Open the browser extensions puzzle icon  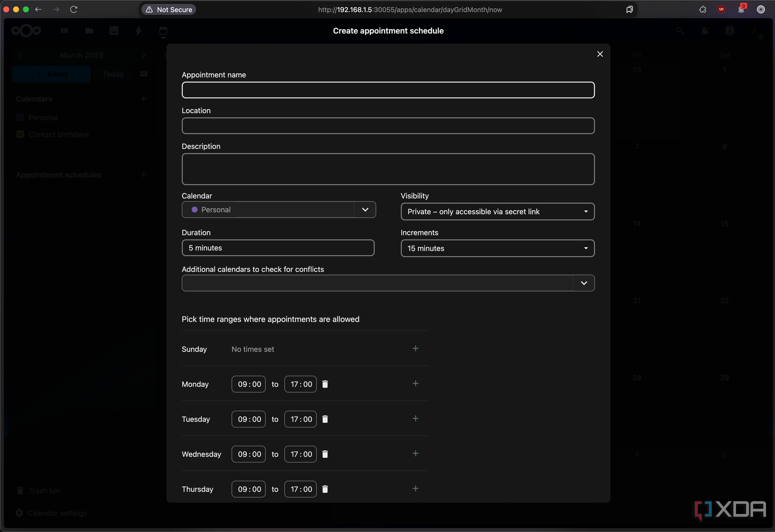pyautogui.click(x=702, y=9)
